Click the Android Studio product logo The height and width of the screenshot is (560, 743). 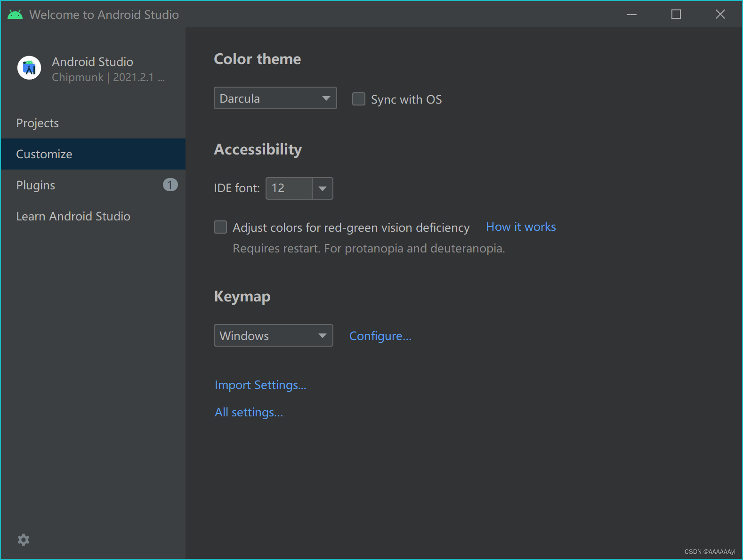(29, 68)
